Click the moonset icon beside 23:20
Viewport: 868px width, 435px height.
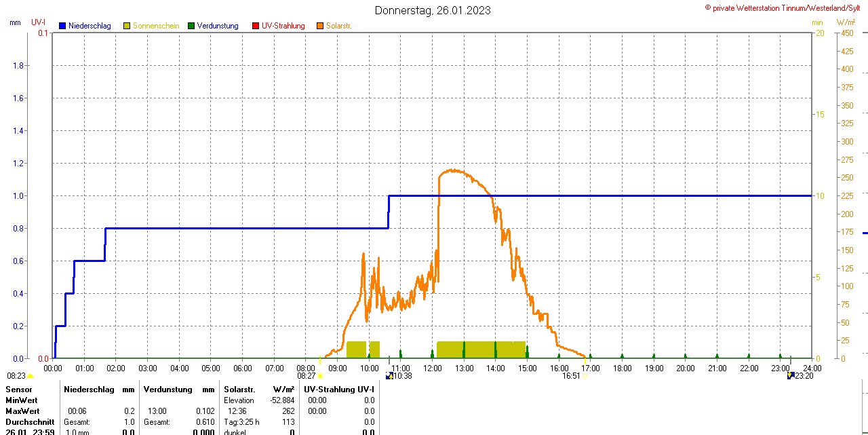coord(791,375)
